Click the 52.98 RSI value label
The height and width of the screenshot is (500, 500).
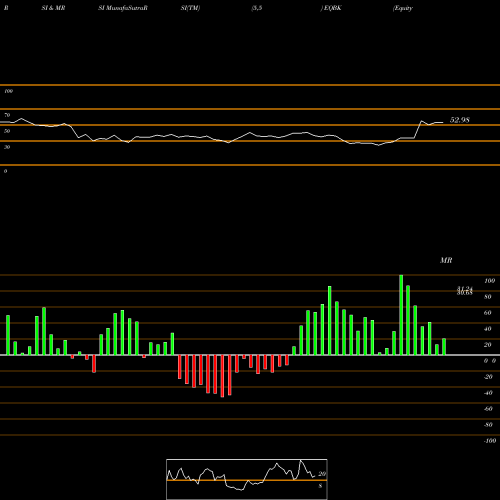(460, 120)
